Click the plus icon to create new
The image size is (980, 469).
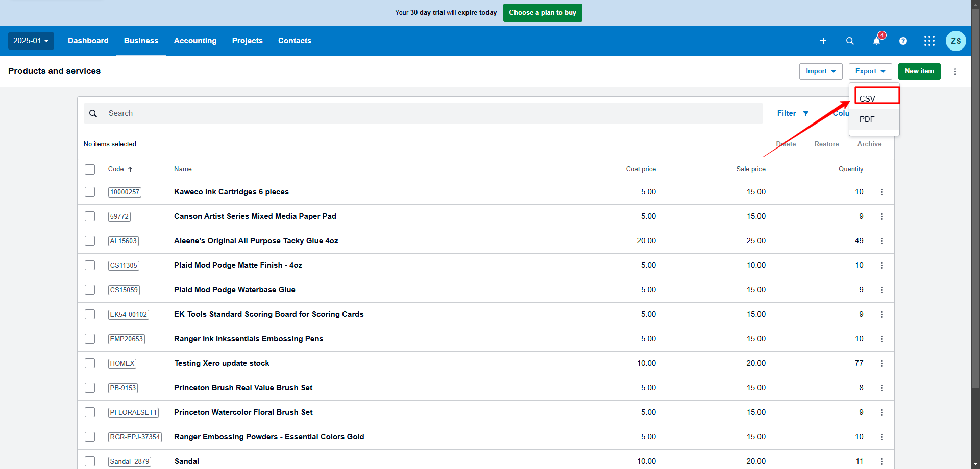pyautogui.click(x=823, y=41)
